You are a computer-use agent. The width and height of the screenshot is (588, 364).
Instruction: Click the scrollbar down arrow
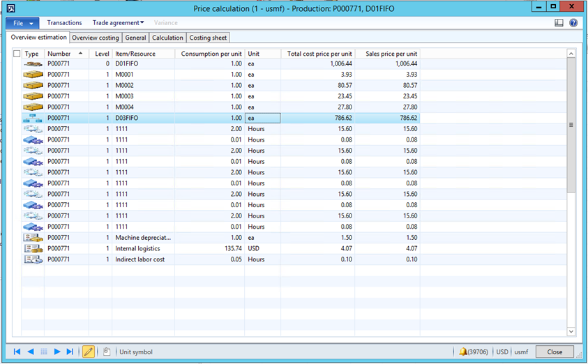point(571,332)
